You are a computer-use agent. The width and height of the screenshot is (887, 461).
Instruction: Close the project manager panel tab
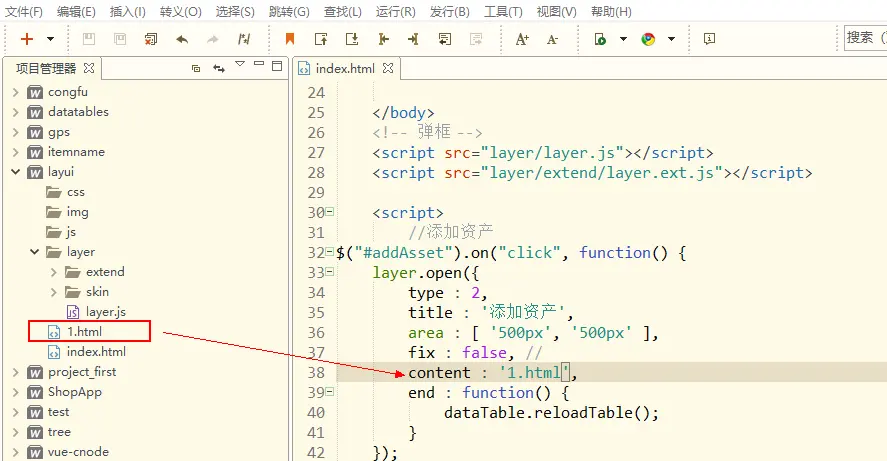pos(89,68)
